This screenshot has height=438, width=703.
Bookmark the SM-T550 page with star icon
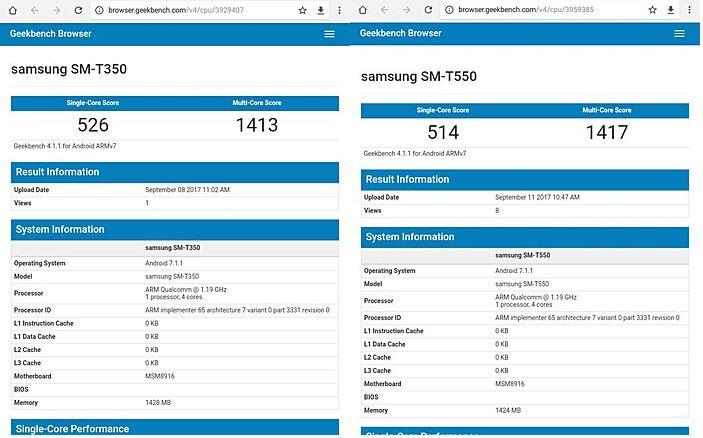(x=653, y=10)
